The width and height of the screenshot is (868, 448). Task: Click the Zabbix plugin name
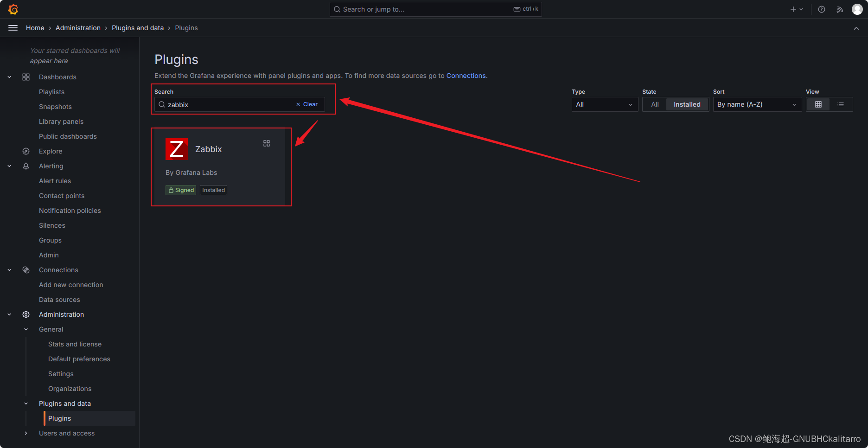click(x=209, y=149)
